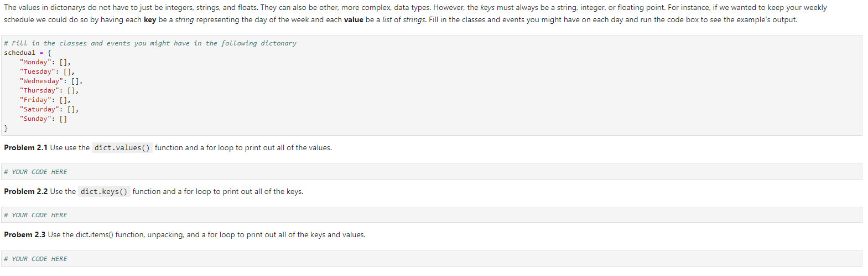Image resolution: width=868 pixels, height=276 pixels.
Task: Click inside Saturday's empty list brackets
Action: click(71, 109)
